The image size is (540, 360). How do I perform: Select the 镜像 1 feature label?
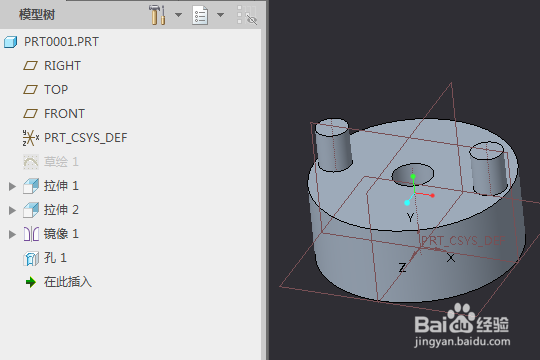tap(61, 234)
